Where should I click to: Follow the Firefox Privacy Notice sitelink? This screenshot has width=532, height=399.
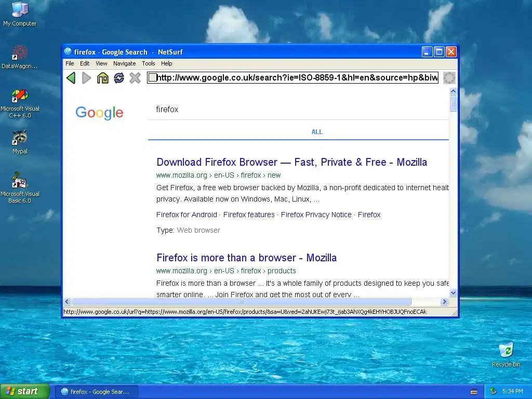316,215
